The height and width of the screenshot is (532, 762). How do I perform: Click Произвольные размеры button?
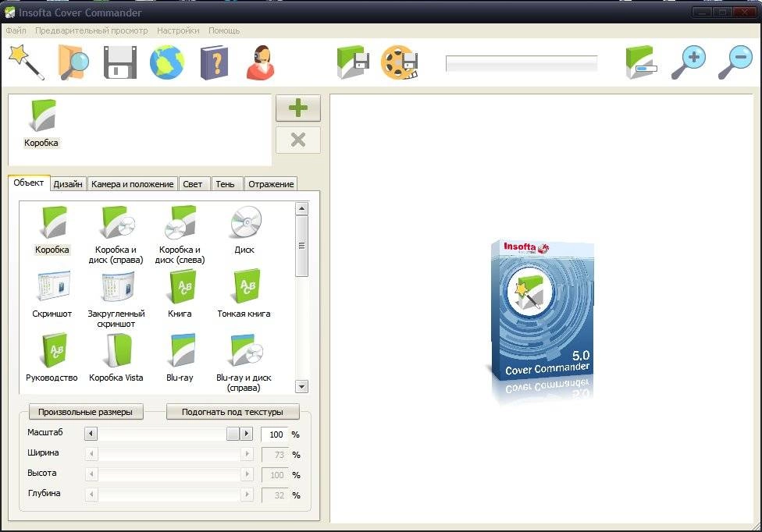(86, 412)
